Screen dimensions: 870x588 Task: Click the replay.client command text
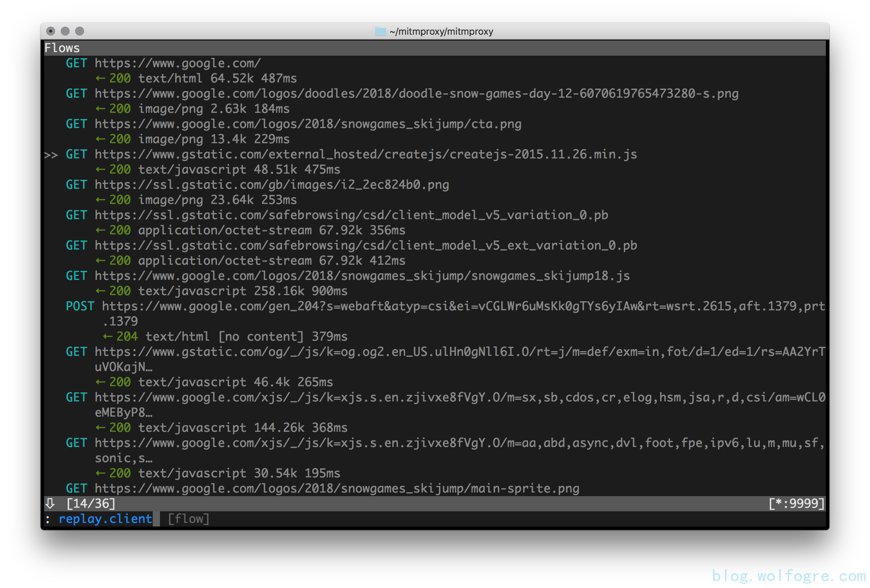(105, 519)
